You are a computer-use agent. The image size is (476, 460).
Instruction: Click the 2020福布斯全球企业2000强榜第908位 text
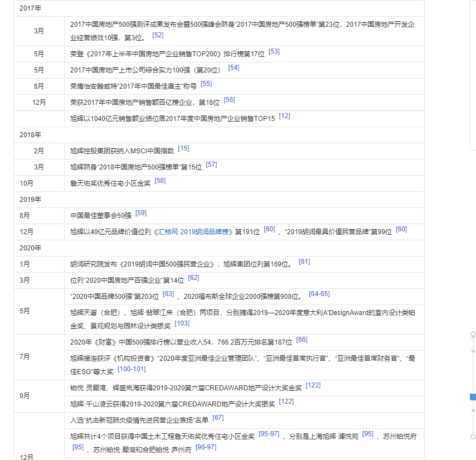tap(243, 296)
